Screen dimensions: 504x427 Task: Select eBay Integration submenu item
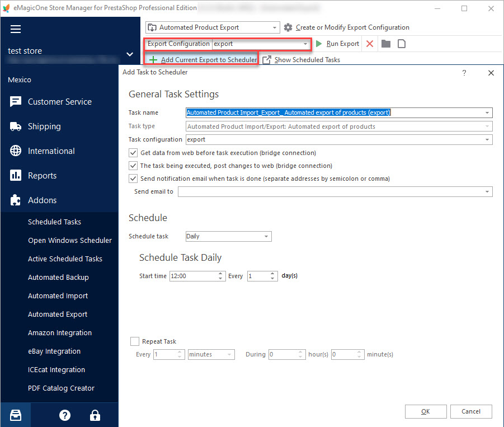pos(54,351)
